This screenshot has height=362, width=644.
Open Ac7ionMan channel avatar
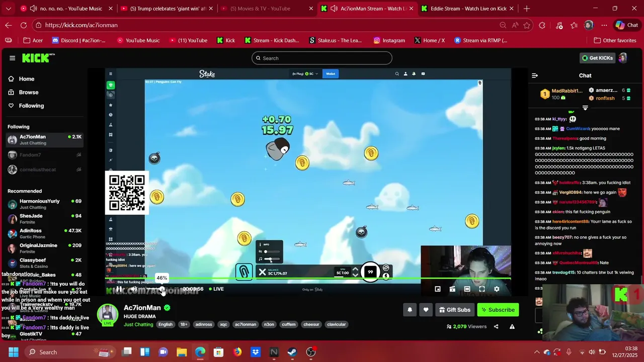108,315
